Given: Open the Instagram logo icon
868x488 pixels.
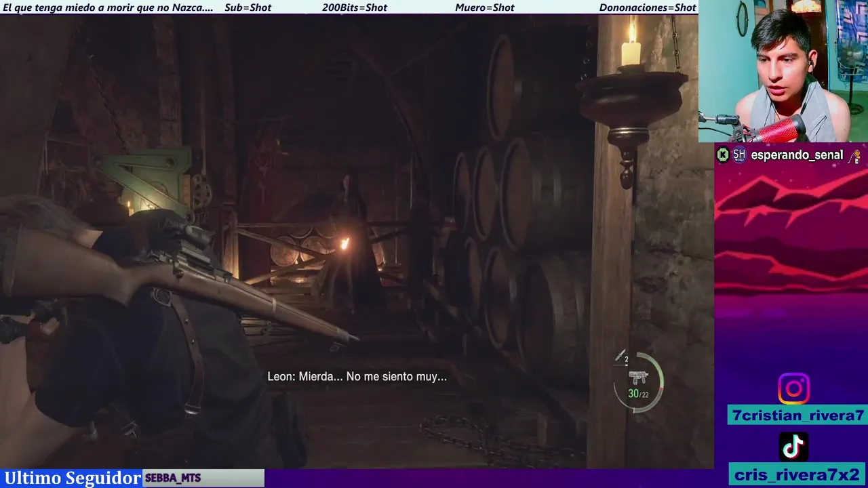Looking at the screenshot, I should [793, 389].
